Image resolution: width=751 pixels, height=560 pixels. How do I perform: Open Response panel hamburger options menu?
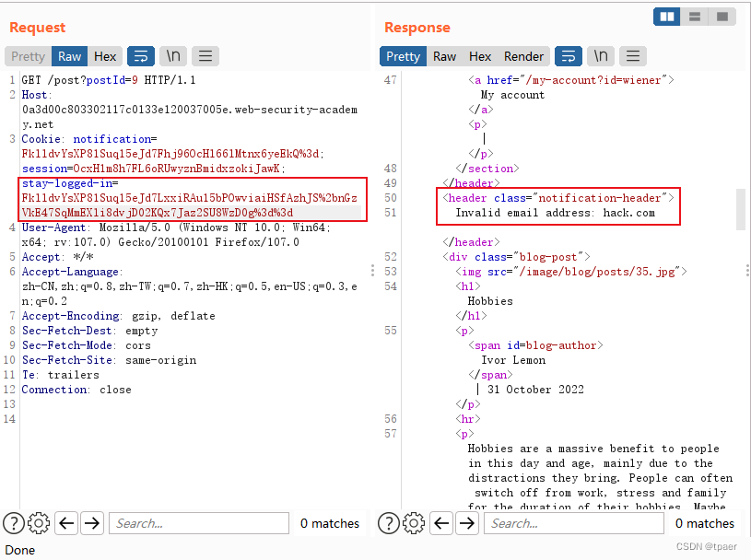(x=633, y=56)
